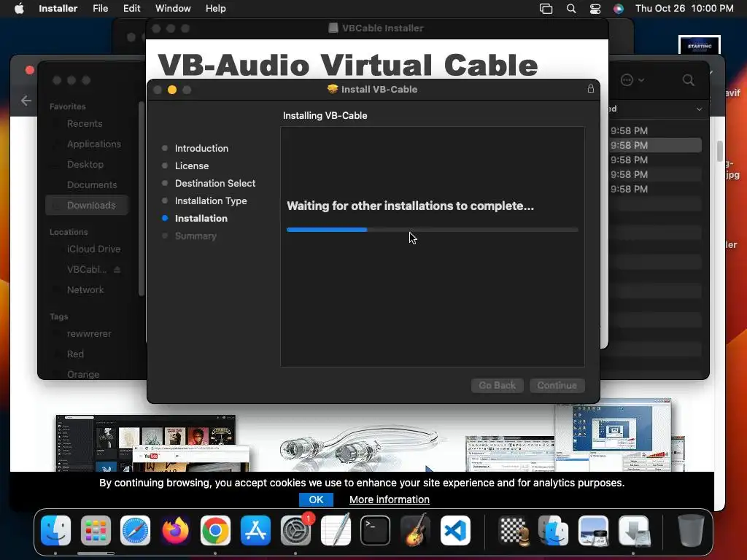Open the Help menu

pos(215,8)
